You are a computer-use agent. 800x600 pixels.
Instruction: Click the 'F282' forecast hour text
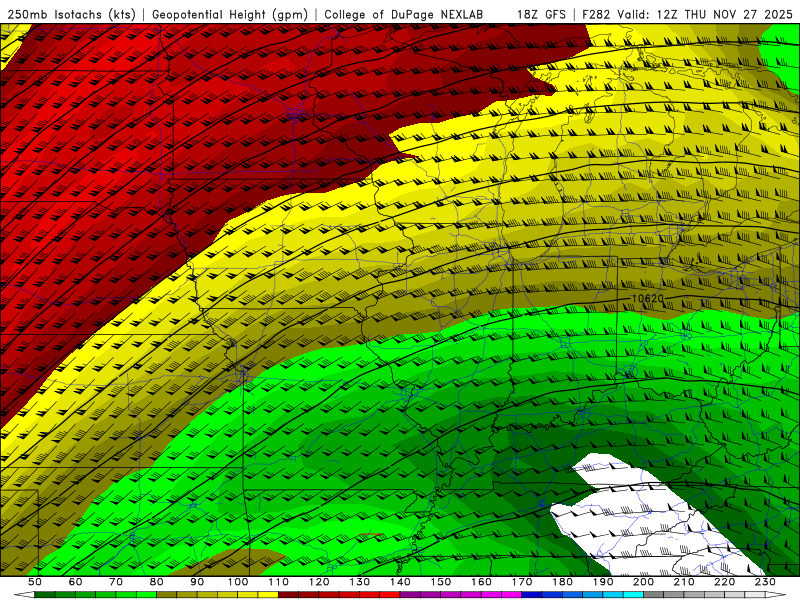596,15
